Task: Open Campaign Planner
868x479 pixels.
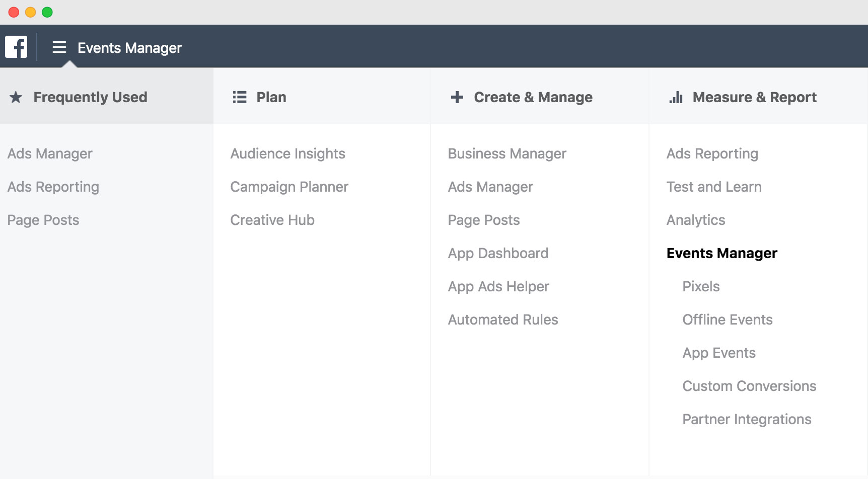Action: point(290,187)
